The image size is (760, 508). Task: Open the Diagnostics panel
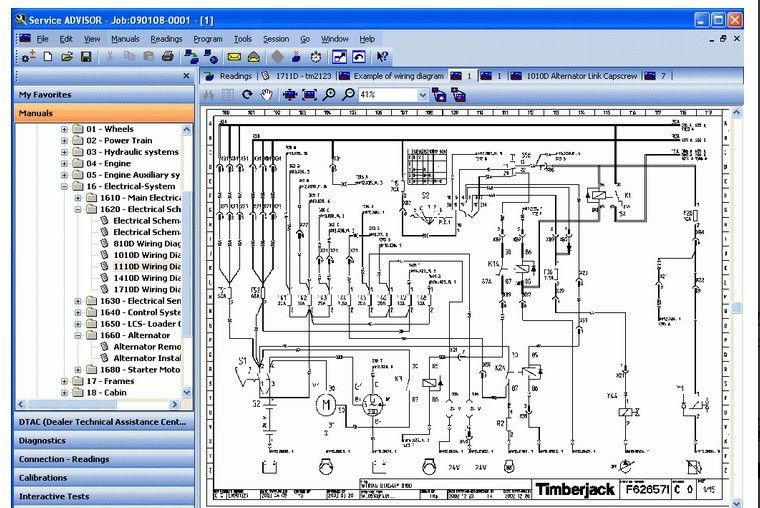(104, 441)
